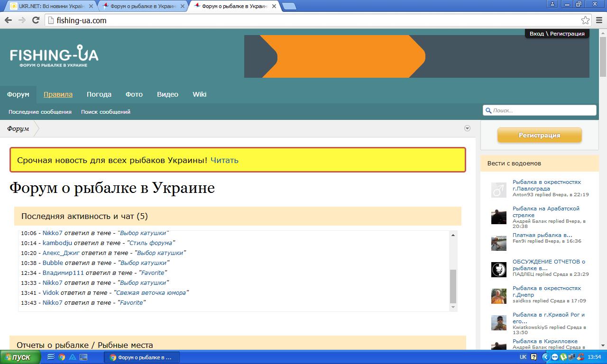Expand hidden tray icons with the arrow
This screenshot has height=364, width=607.
pos(545,357)
